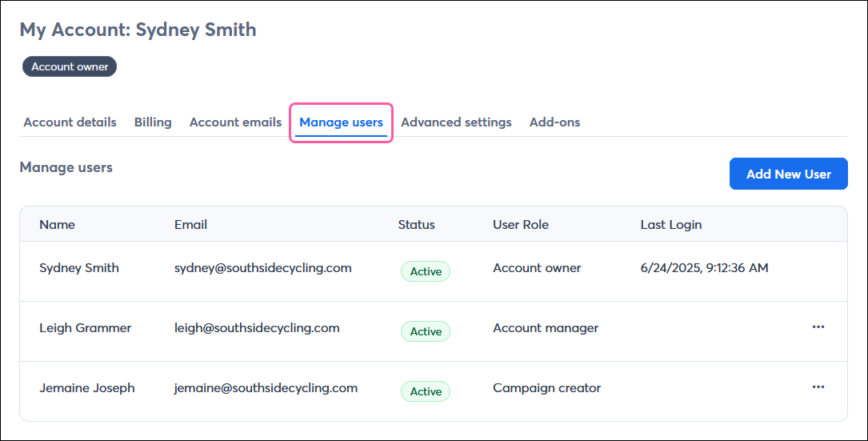The width and height of the screenshot is (868, 441).
Task: Click the Status column header
Action: (416, 225)
